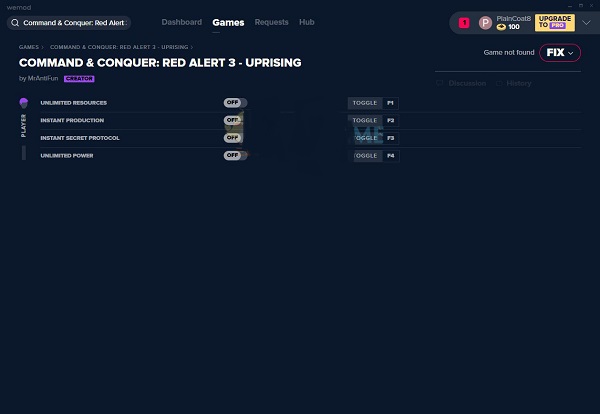The width and height of the screenshot is (600, 414).
Task: Click the History panel icon
Action: (x=499, y=83)
